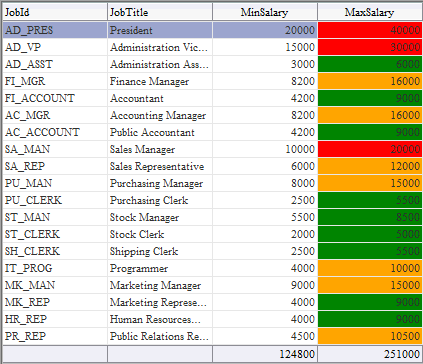The width and height of the screenshot is (423, 364).
Task: Click the Sales Representative title cell
Action: click(x=160, y=166)
